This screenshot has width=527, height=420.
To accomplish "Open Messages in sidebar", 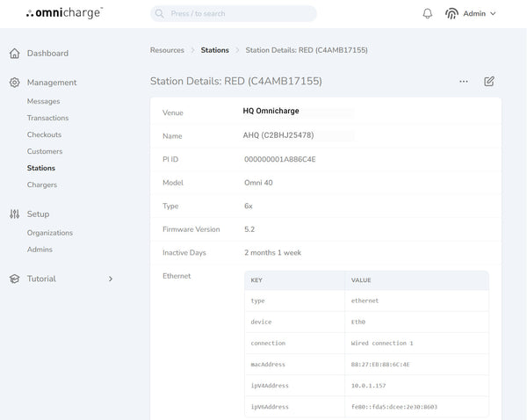I will [x=43, y=101].
